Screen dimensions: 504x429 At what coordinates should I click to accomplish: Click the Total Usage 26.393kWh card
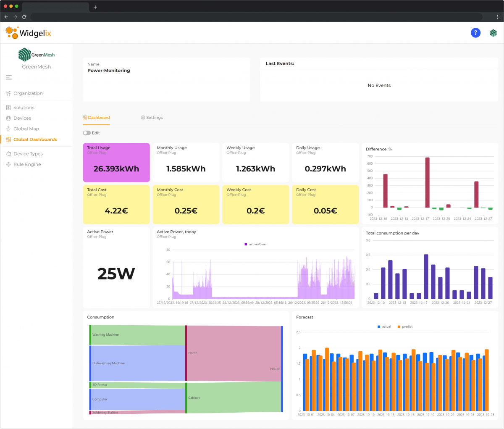pyautogui.click(x=116, y=163)
